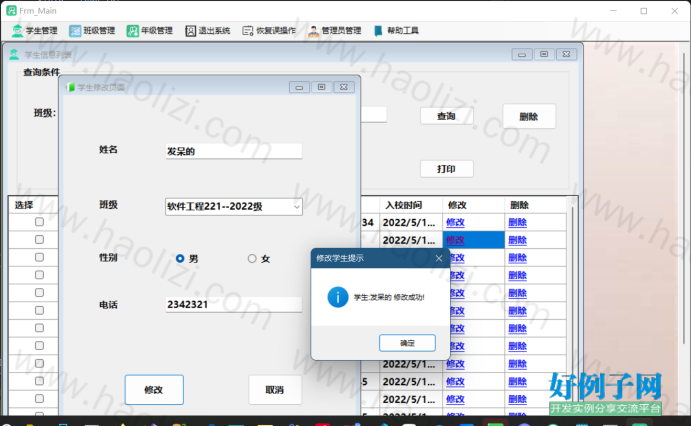Click the 修改 column header
Screen dimensions: 691x426
tap(473, 205)
